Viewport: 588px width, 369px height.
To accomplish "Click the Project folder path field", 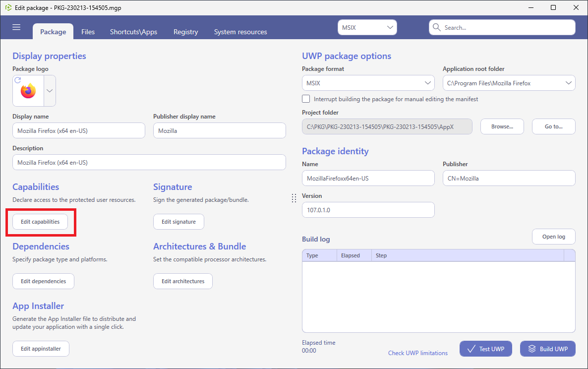I will (x=387, y=127).
